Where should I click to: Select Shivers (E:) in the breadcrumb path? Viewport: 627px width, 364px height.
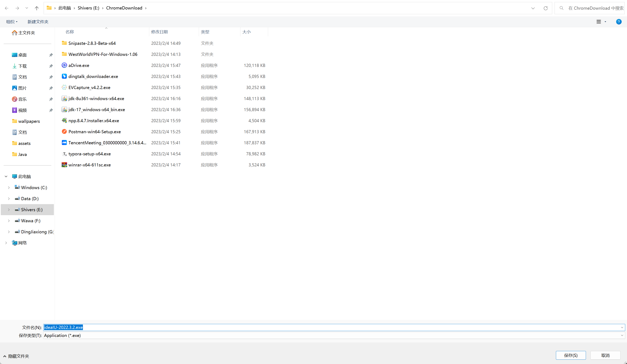click(x=88, y=8)
